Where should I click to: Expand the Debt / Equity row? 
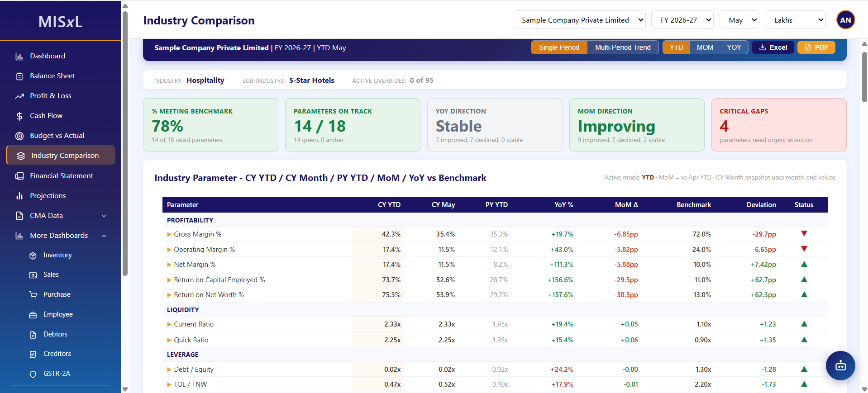tap(169, 369)
